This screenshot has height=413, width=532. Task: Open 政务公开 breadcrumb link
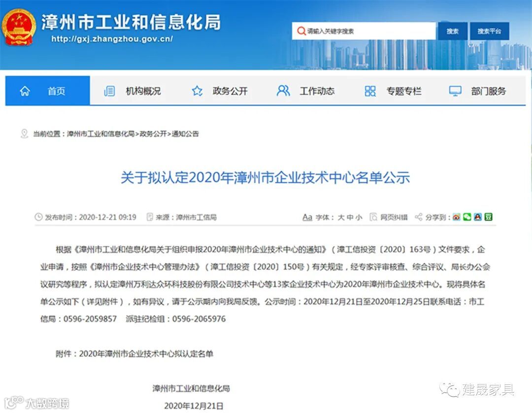(153, 134)
